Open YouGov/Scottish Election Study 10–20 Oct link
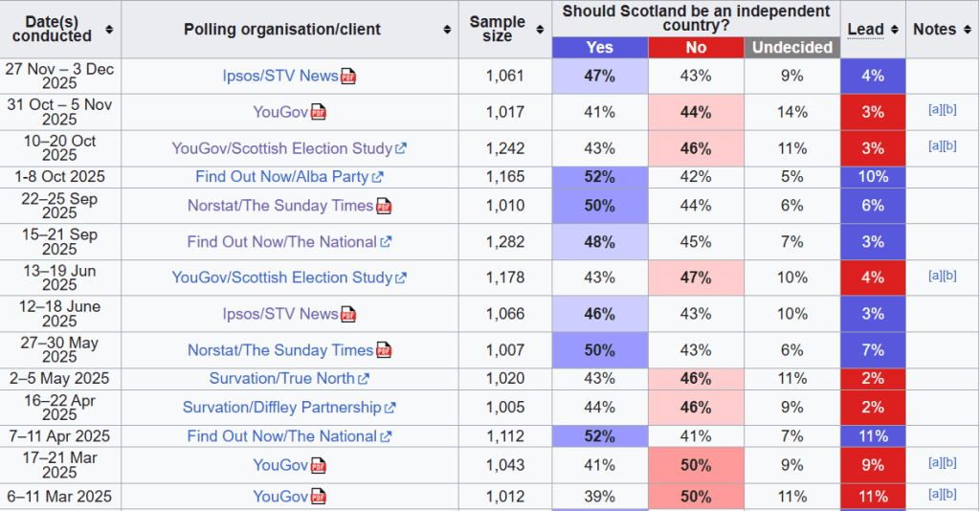 282,148
